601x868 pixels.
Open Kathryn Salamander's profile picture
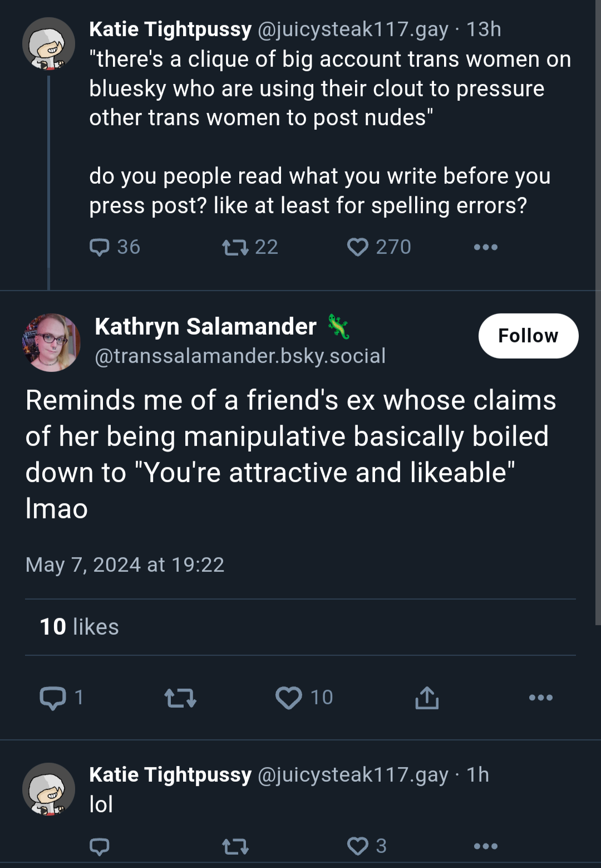pyautogui.click(x=51, y=342)
